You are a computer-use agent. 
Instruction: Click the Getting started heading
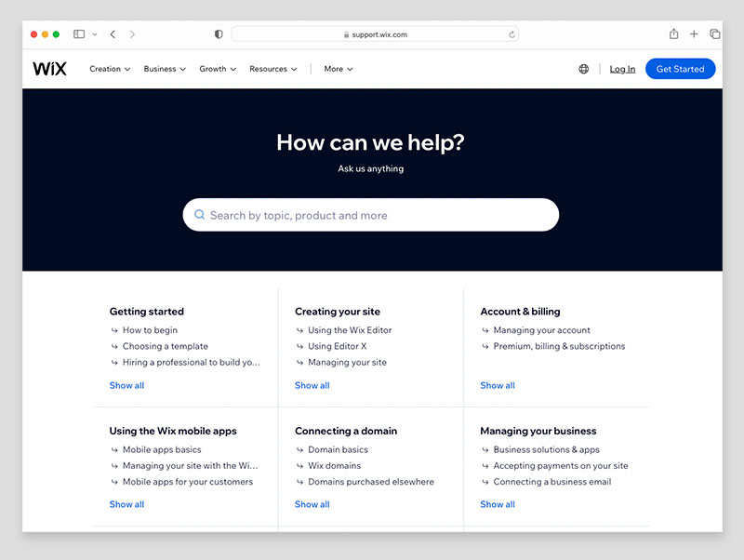(147, 312)
